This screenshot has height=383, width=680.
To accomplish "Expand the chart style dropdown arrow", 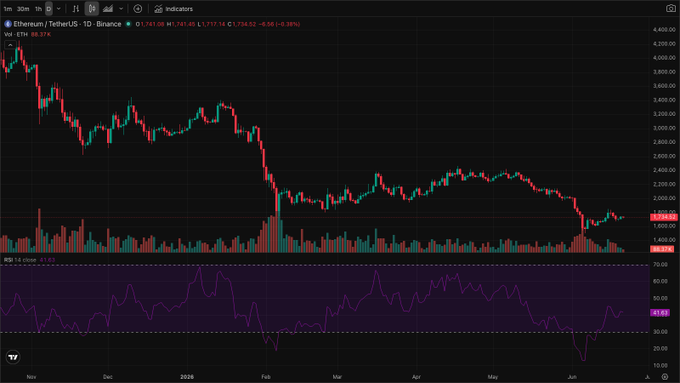I will [x=121, y=9].
